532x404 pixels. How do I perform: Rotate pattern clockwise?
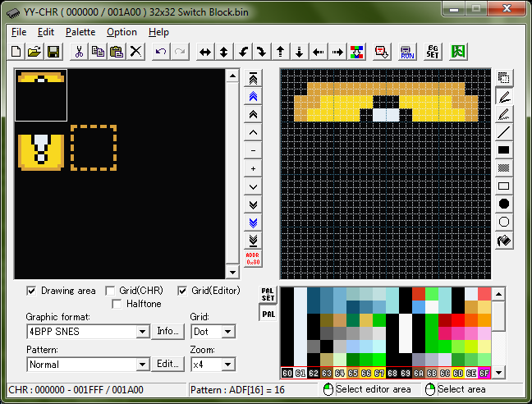262,52
